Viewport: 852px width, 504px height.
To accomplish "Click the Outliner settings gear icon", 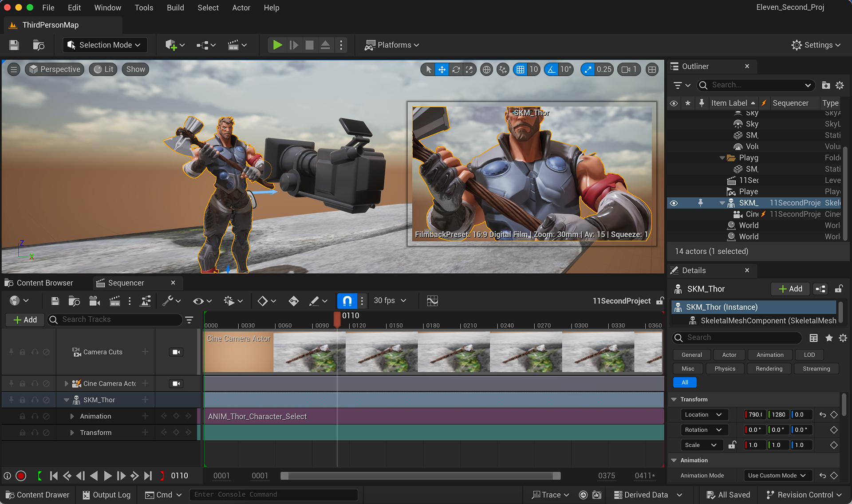I will click(840, 85).
